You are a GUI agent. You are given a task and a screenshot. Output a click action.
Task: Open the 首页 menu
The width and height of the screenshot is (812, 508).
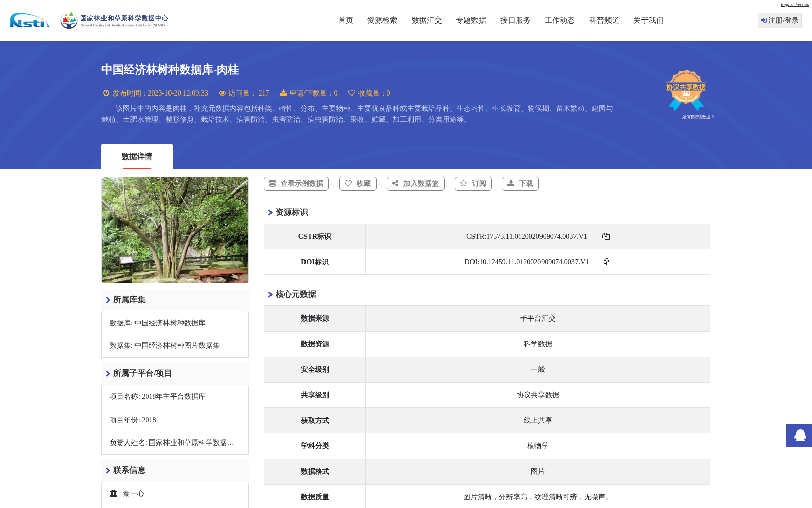(346, 20)
